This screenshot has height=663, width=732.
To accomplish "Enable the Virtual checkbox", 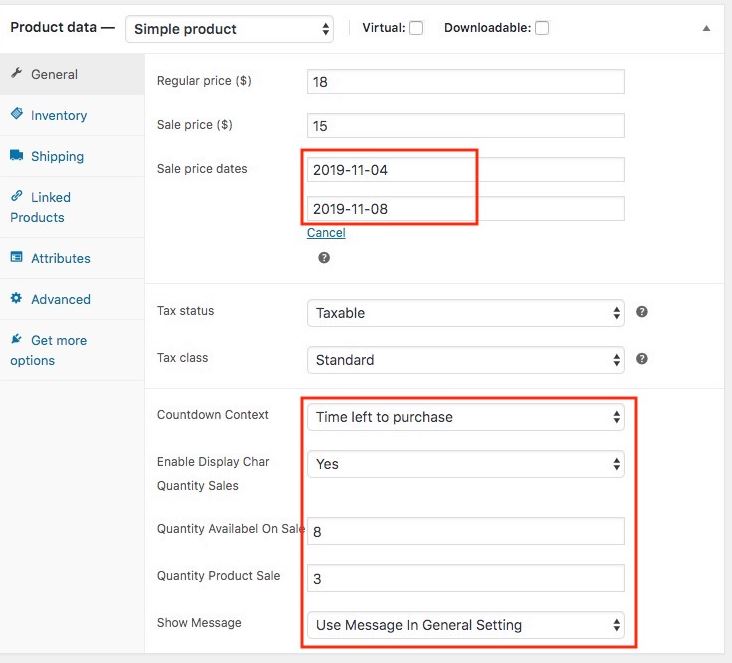I will [x=416, y=28].
